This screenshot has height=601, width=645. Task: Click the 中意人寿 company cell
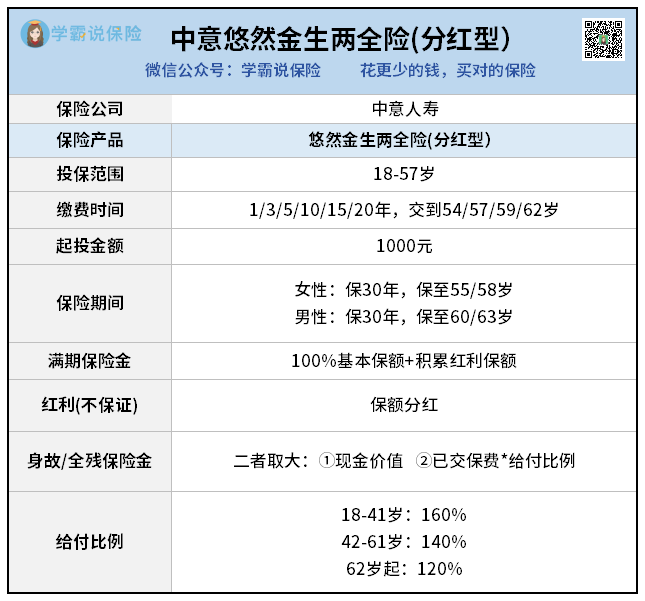(404, 108)
